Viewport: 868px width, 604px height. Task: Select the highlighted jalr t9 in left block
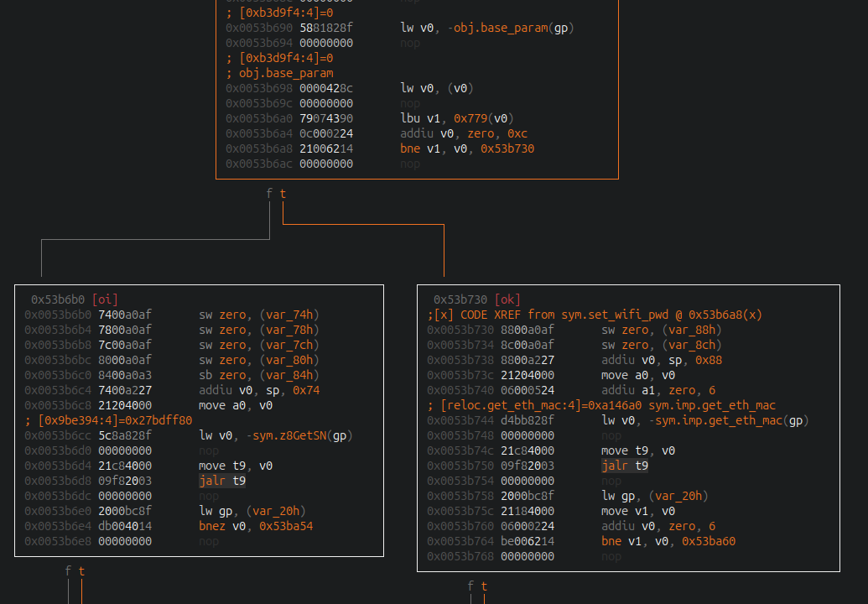(222, 481)
